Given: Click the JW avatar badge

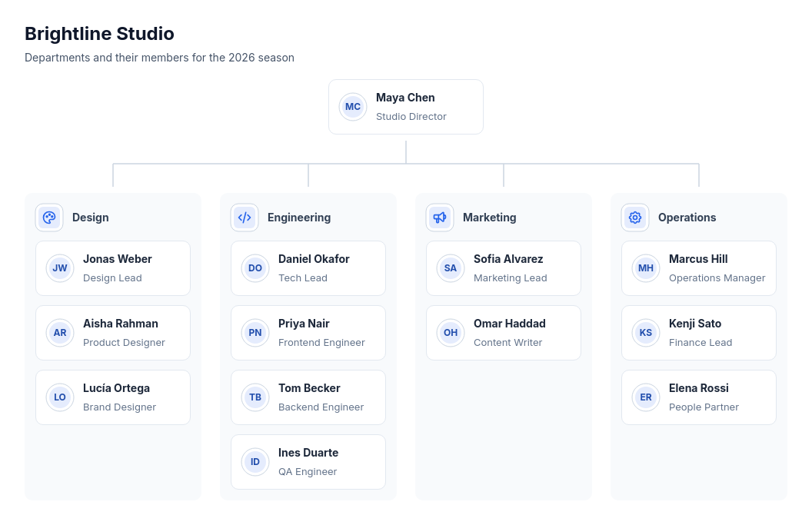Looking at the screenshot, I should [60, 268].
